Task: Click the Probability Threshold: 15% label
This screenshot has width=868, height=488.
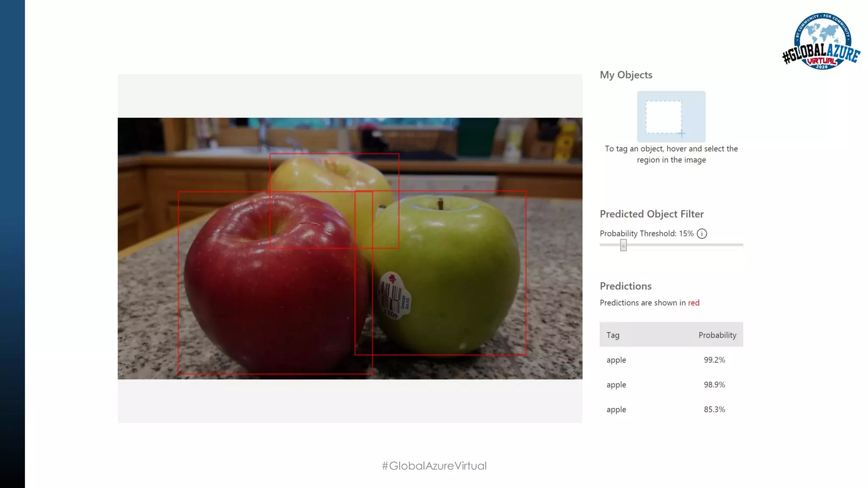Action: tap(646, 234)
